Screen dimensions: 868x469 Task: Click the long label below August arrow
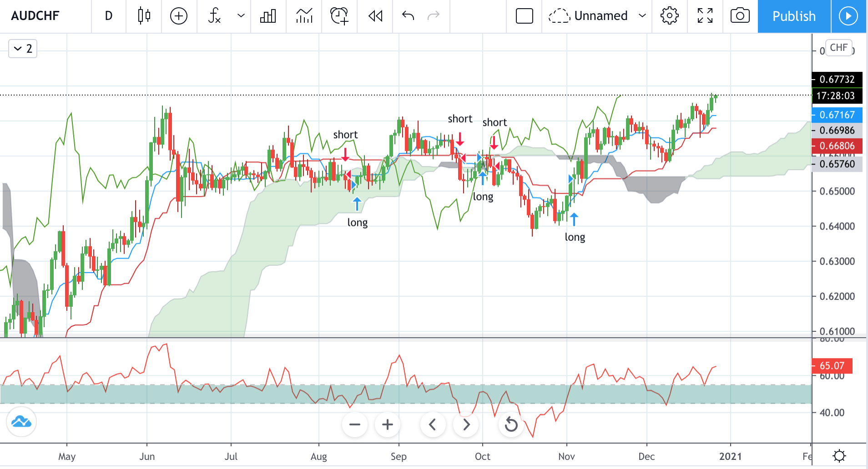(x=358, y=223)
